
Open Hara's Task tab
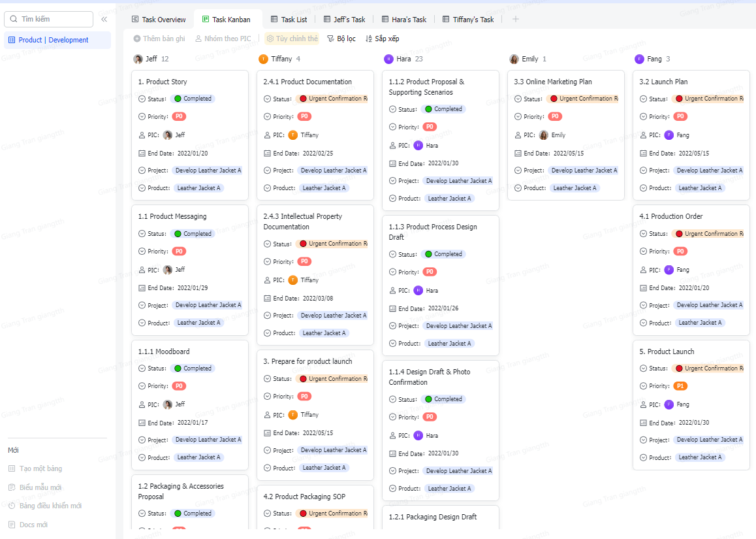[404, 20]
